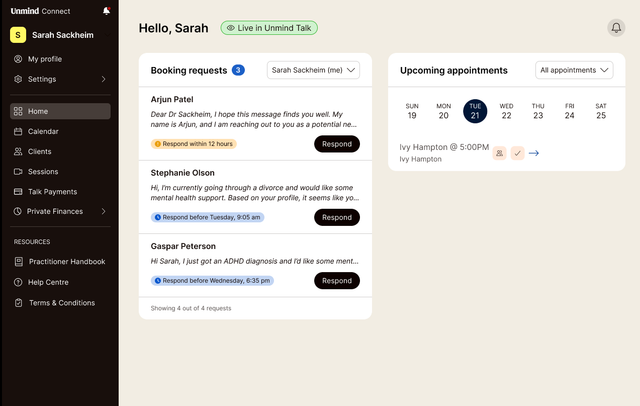Viewport: 640px width, 406px height.
Task: Click the blue arrow on Ivy Hampton appointment
Action: coord(534,153)
